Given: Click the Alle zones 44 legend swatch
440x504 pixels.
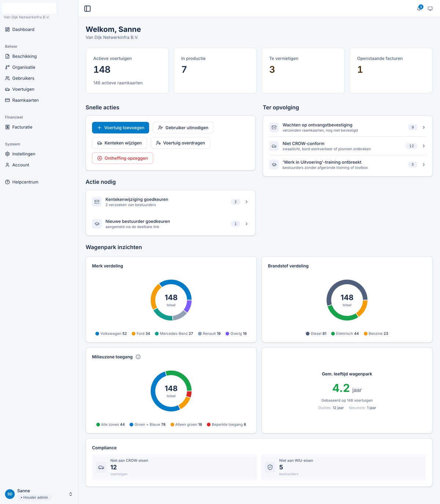Looking at the screenshot, I should point(98,425).
